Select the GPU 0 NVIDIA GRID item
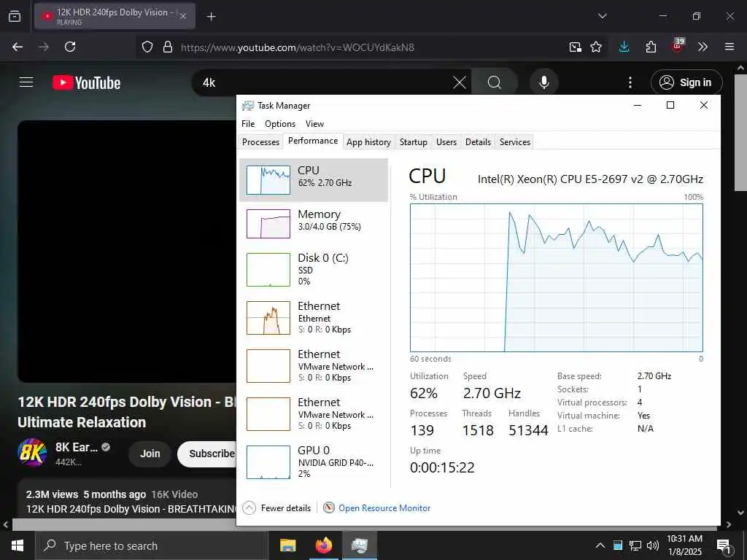Image resolution: width=747 pixels, height=560 pixels. [314, 462]
